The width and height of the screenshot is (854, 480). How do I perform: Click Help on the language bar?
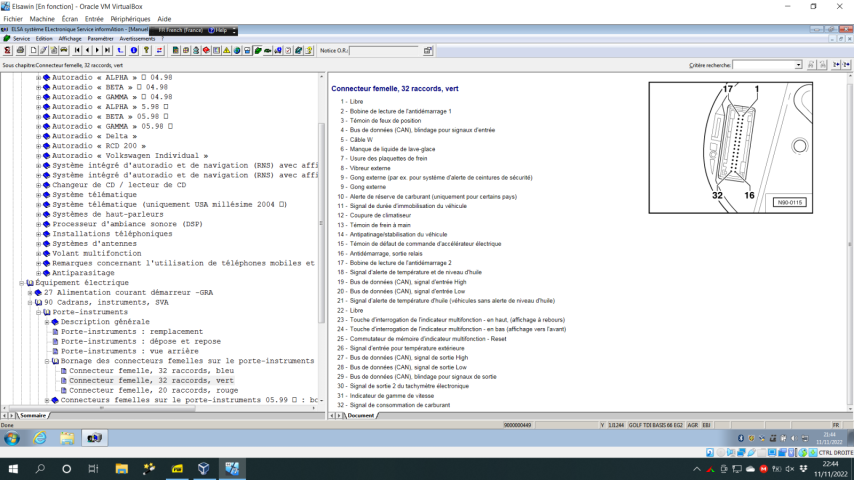point(218,31)
